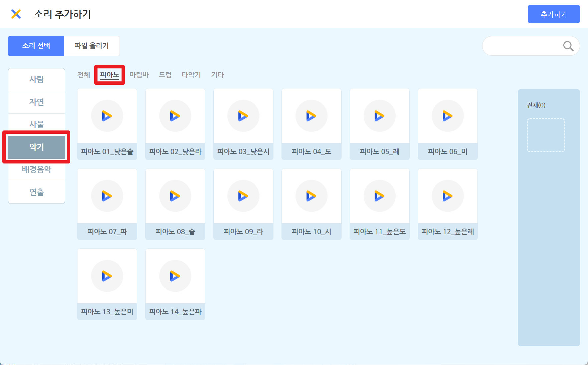Play the 피아노 06_미 sound preview

(x=448, y=116)
